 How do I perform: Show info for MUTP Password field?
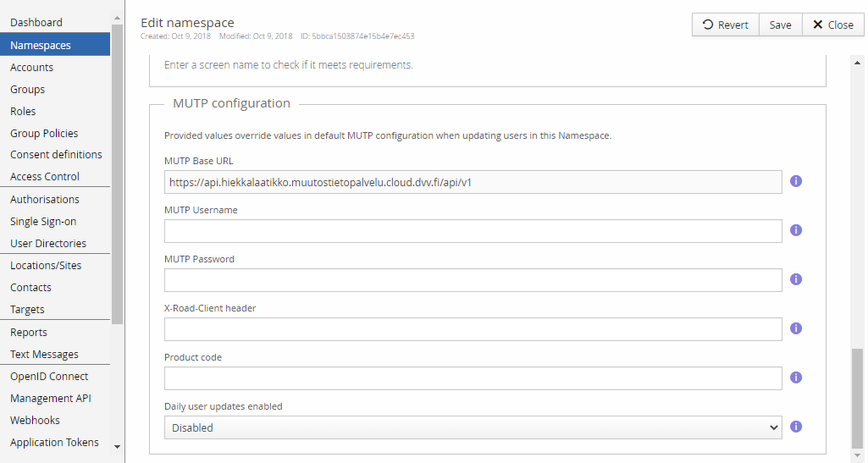point(796,279)
